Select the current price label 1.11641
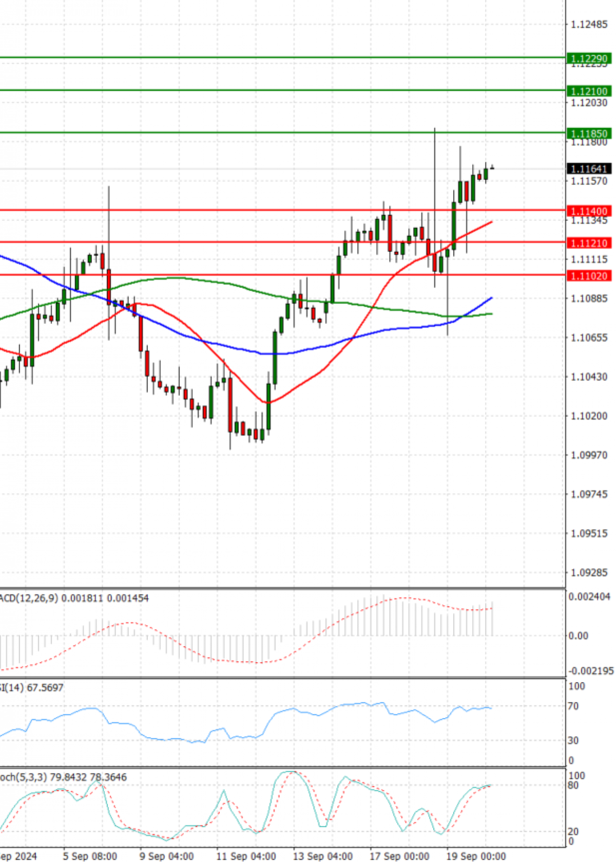 589,169
